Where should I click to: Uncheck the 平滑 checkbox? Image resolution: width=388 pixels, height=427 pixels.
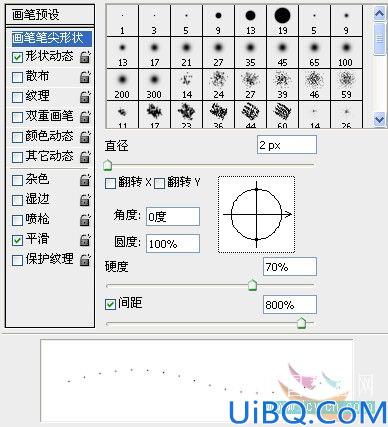pyautogui.click(x=17, y=240)
